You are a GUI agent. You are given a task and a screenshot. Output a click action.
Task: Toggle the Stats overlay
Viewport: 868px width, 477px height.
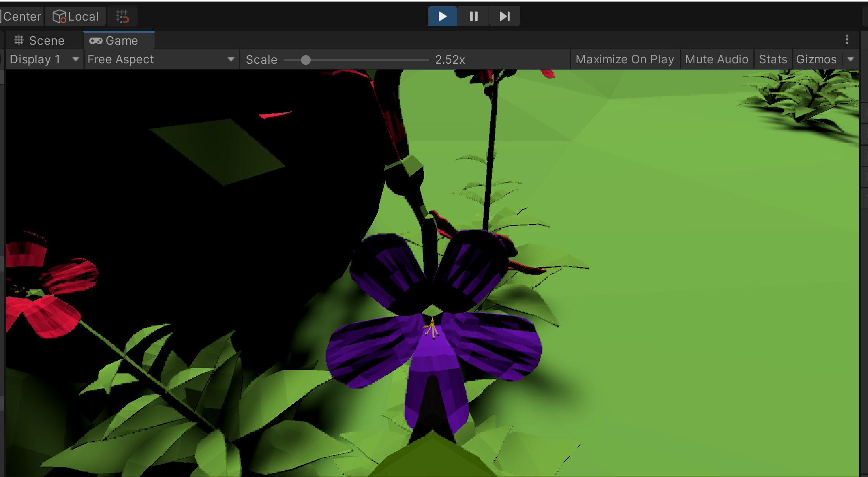[x=773, y=59]
